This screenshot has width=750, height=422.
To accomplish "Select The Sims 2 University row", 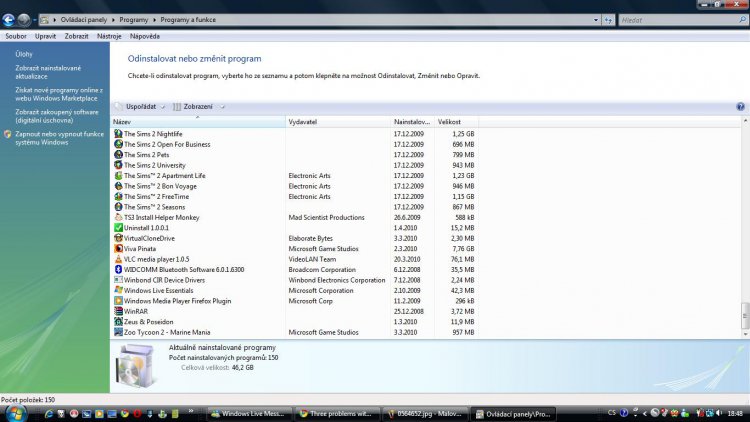I will coord(295,165).
